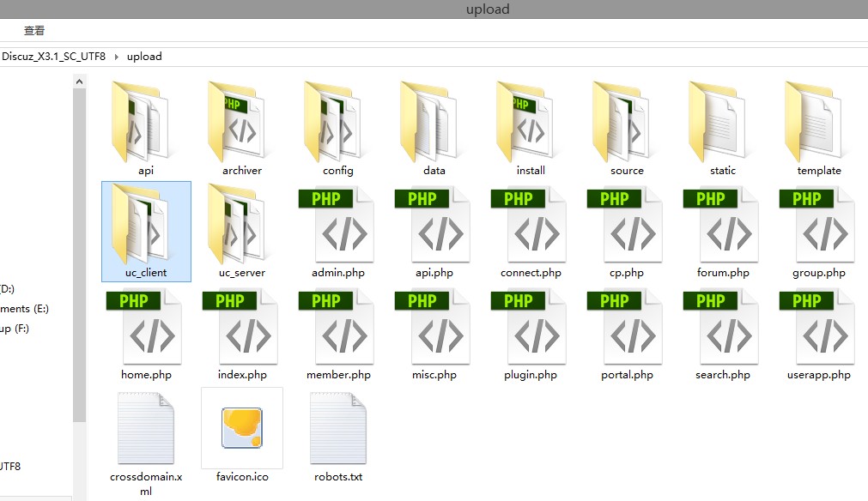Click Discuz_X3.1_SC_UTF8 in the address path

pyautogui.click(x=53, y=57)
